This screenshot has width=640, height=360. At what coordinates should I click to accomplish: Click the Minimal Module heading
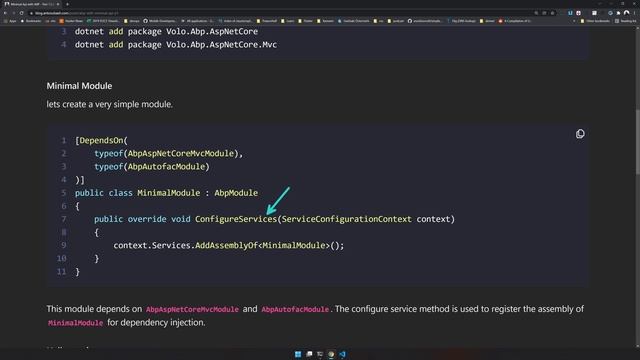click(x=79, y=86)
